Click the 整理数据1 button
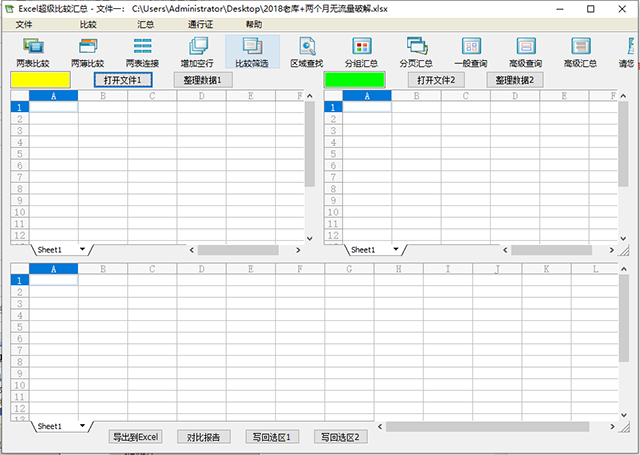 pyautogui.click(x=203, y=80)
